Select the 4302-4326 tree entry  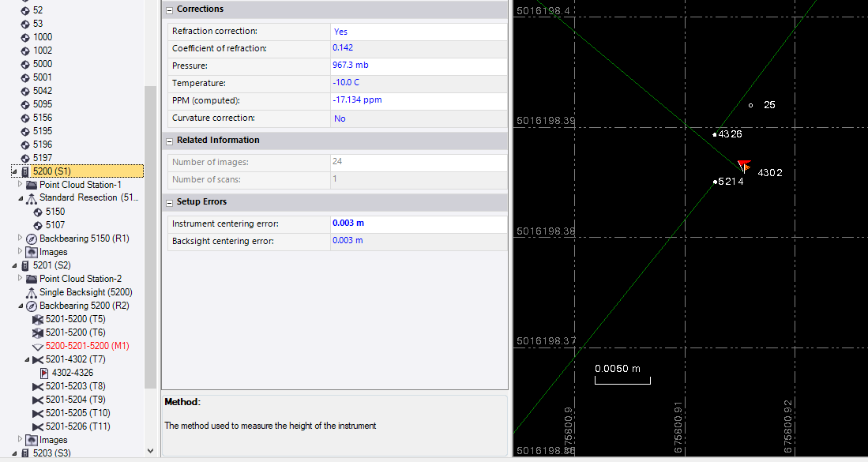click(x=73, y=373)
